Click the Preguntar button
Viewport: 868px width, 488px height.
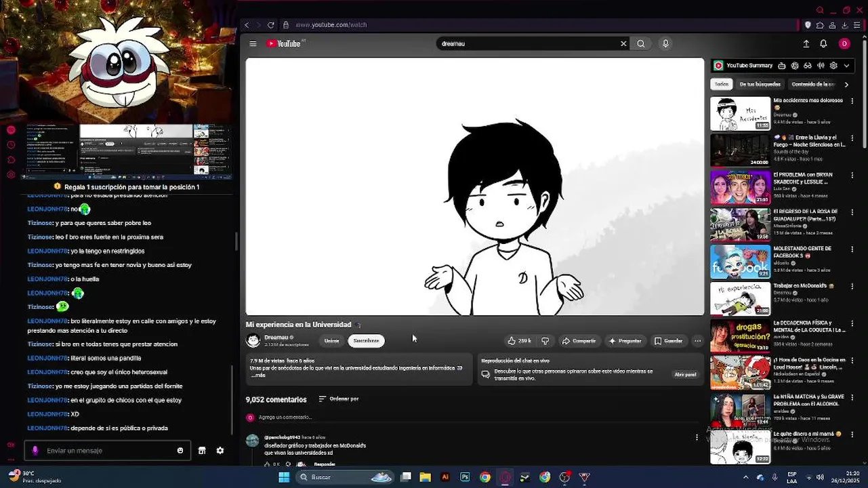click(x=625, y=341)
